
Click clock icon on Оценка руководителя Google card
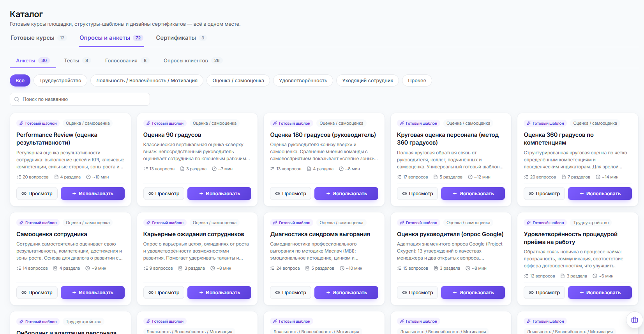[468, 269]
